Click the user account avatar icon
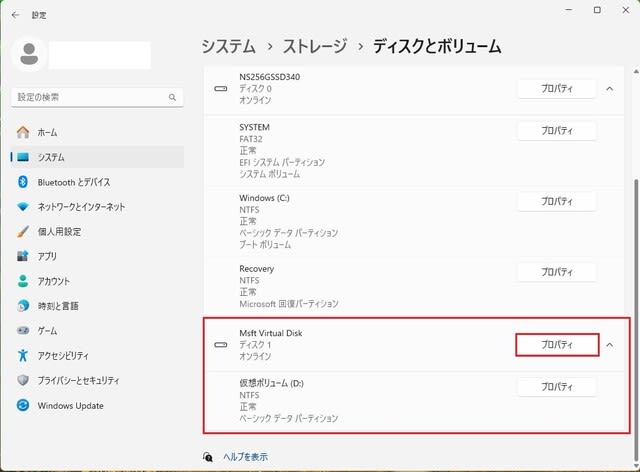The image size is (640, 472). tap(29, 54)
